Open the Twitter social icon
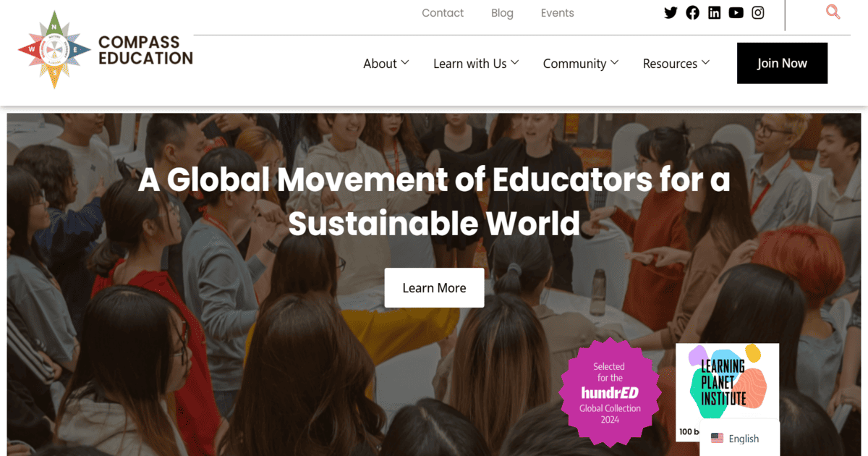The height and width of the screenshot is (456, 868). pyautogui.click(x=671, y=12)
